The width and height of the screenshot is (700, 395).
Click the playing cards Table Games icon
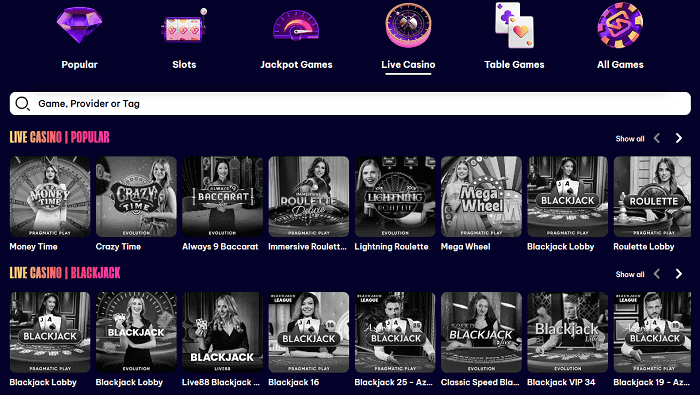pyautogui.click(x=514, y=25)
